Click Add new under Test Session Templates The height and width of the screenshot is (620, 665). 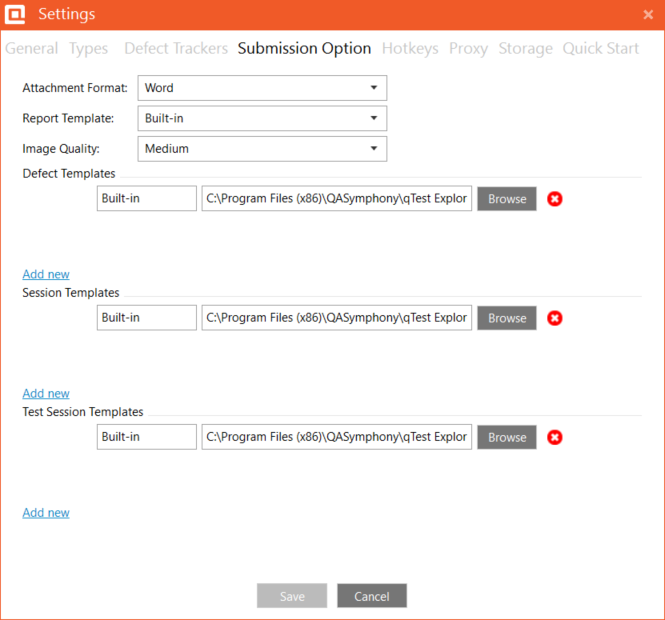point(46,513)
